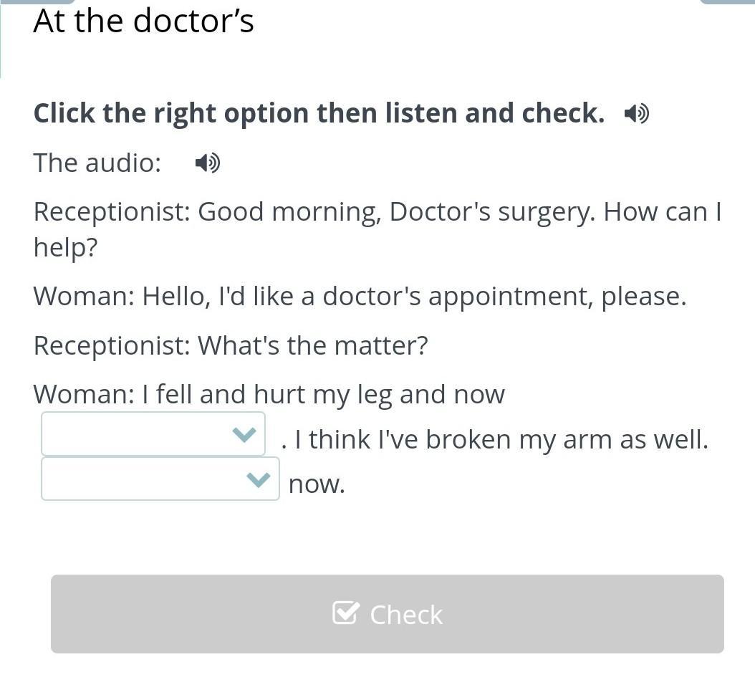Click "The audio:" label text
Viewport: 755px width, 700px height.
[97, 163]
